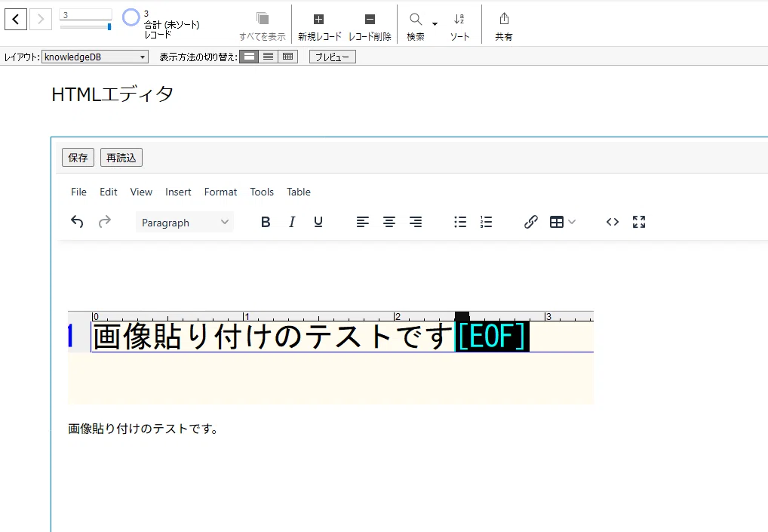Toggle bold formatting
The width and height of the screenshot is (768, 532).
(266, 222)
